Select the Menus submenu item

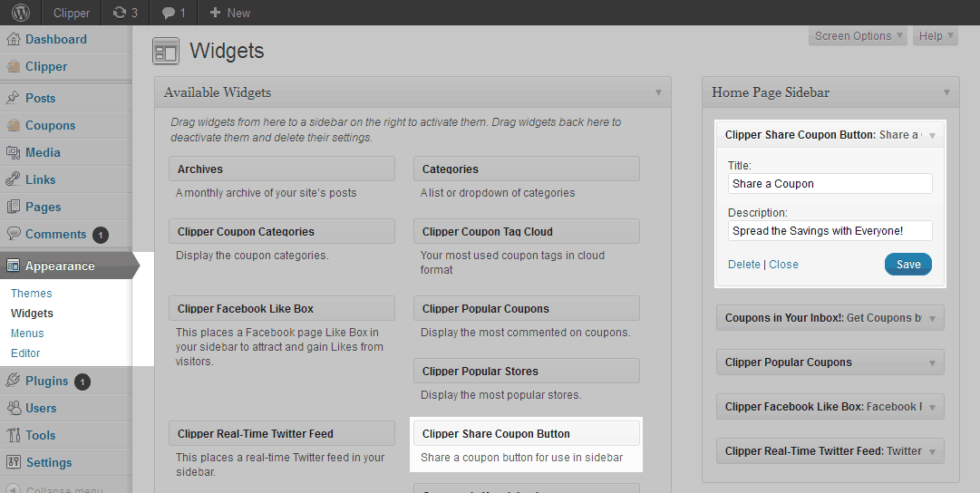pyautogui.click(x=27, y=333)
